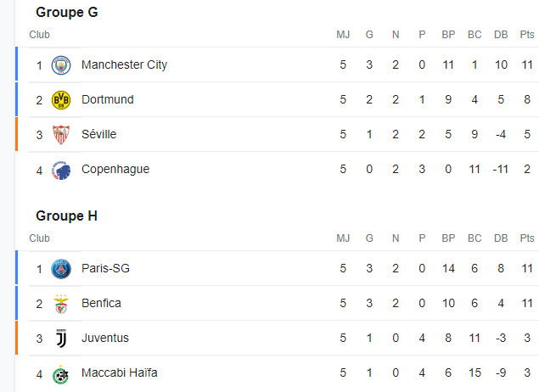This screenshot has width=539, height=392.
Task: Select the Benfica team name
Action: (101, 303)
